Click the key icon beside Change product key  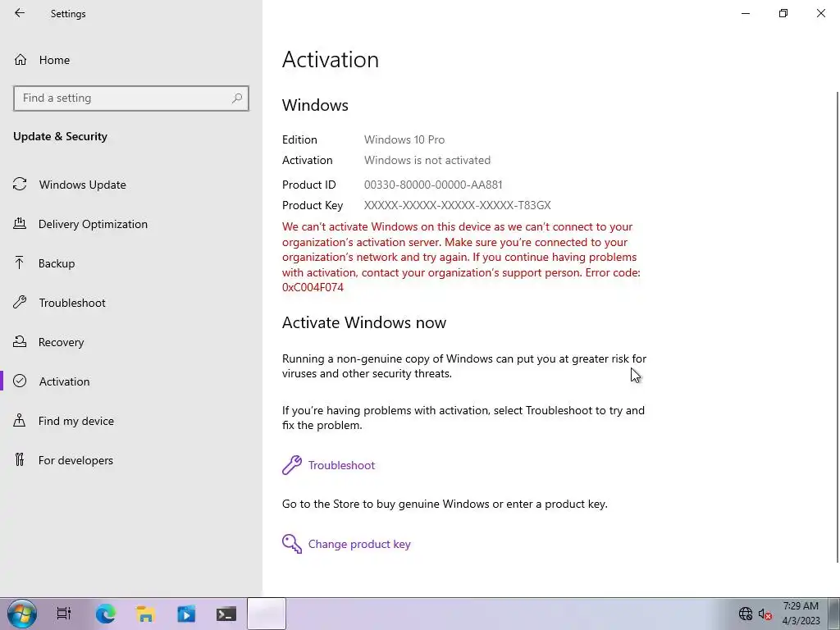tap(292, 544)
